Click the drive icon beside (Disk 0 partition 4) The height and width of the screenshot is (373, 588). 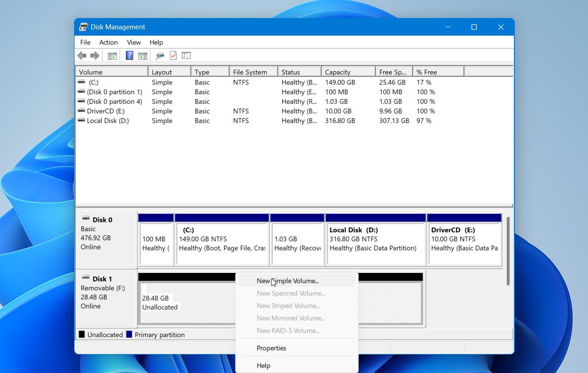pyautogui.click(x=81, y=101)
